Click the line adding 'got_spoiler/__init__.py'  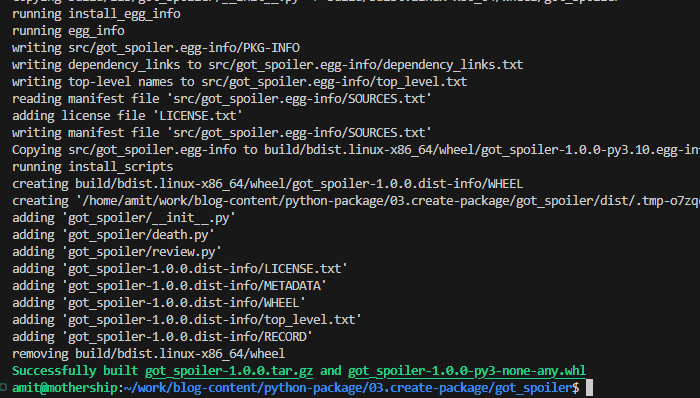(x=124, y=218)
